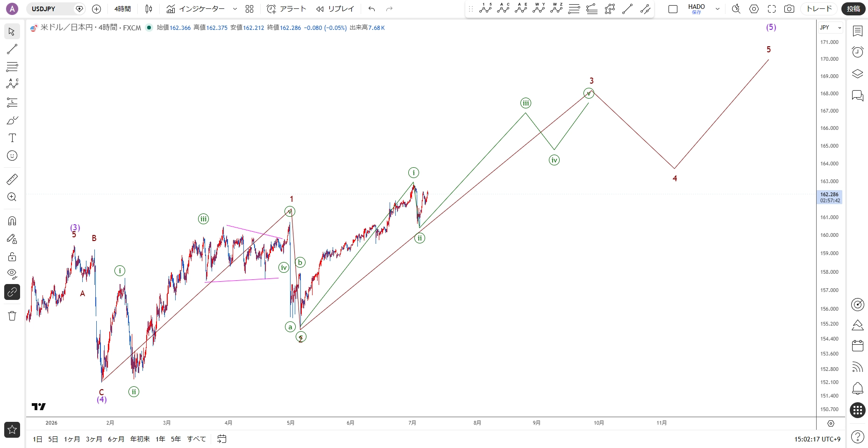Open the alerts bell in right sidebar
This screenshot has height=448, width=868.
(857, 389)
